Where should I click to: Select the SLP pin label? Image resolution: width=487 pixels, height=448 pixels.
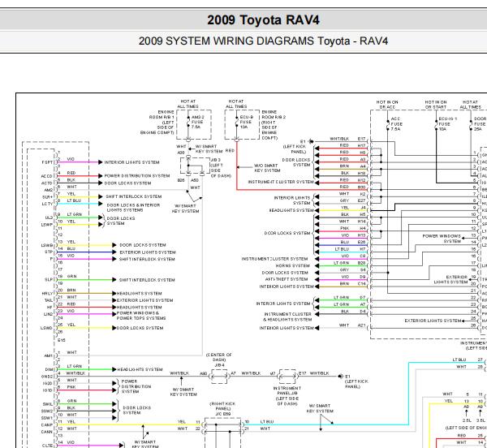pos(49,280)
